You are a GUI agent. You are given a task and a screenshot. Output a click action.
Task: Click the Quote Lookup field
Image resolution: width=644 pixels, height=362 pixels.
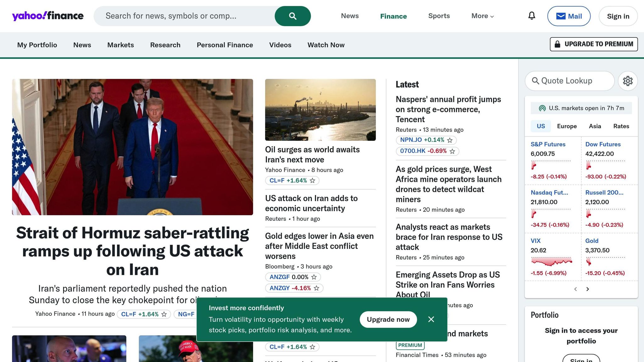coord(569,81)
